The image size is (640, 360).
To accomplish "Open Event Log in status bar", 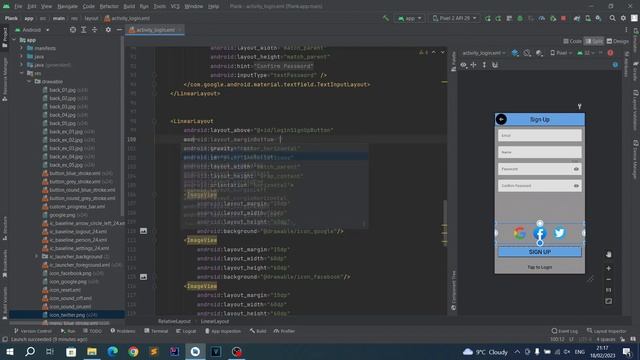I will (564, 331).
